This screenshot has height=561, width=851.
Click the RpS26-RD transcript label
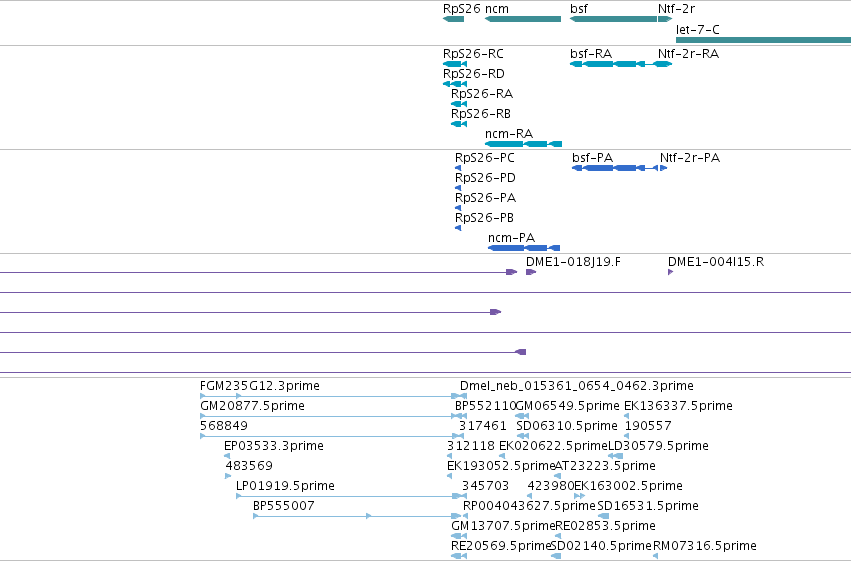point(474,74)
